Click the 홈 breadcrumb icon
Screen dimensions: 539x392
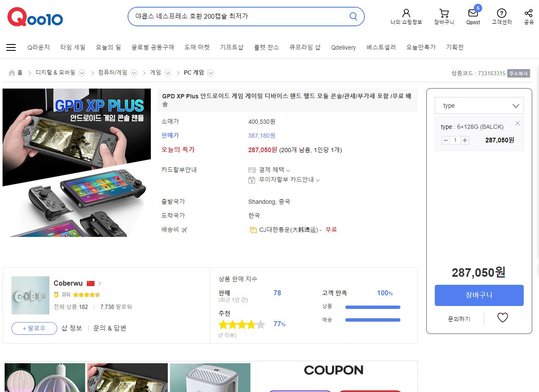point(12,73)
